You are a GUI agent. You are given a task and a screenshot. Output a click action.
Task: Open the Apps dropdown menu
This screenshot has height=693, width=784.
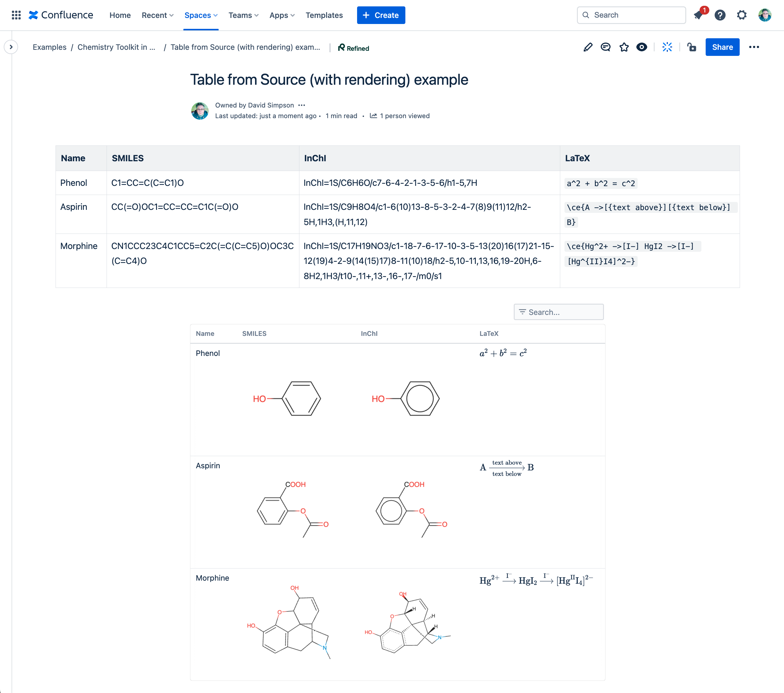[281, 15]
